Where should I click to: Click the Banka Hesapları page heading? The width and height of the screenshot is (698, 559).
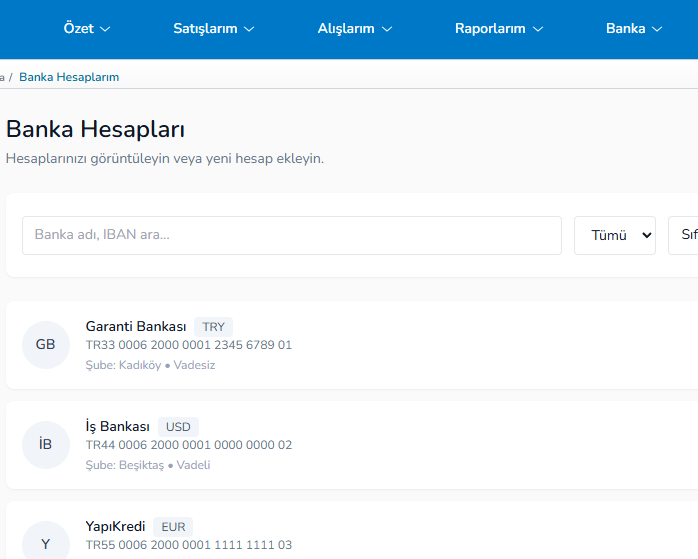coord(95,130)
